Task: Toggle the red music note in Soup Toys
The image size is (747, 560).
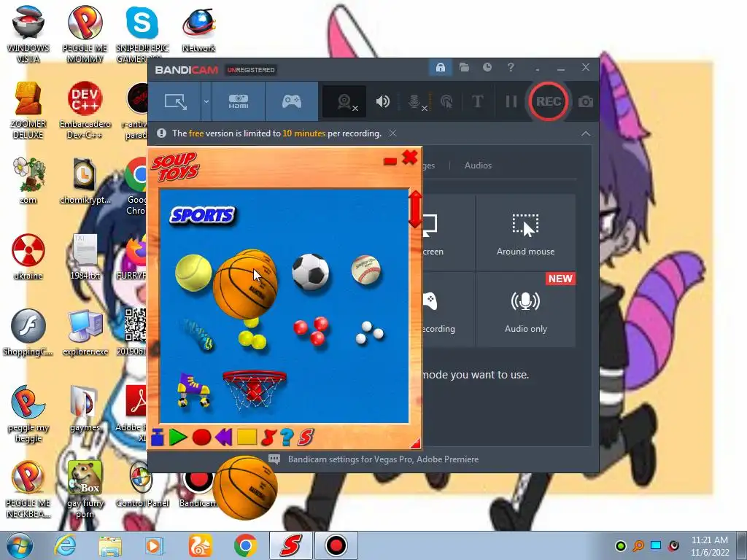Action: coord(268,437)
